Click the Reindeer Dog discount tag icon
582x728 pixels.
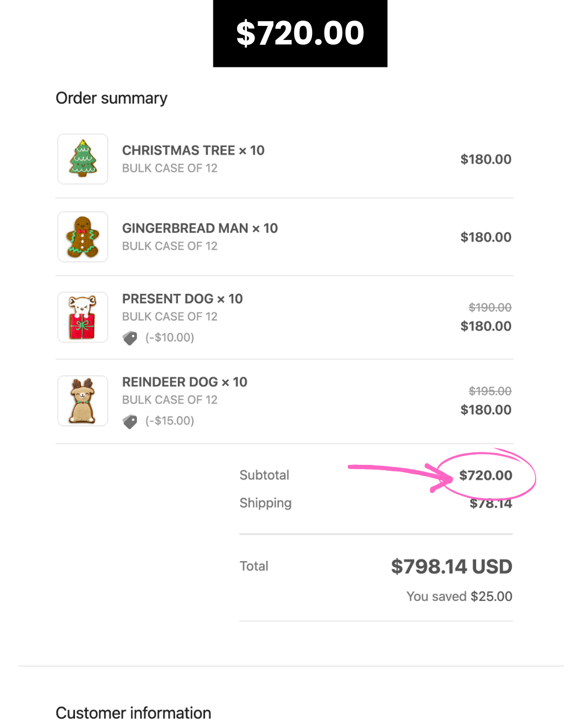130,421
